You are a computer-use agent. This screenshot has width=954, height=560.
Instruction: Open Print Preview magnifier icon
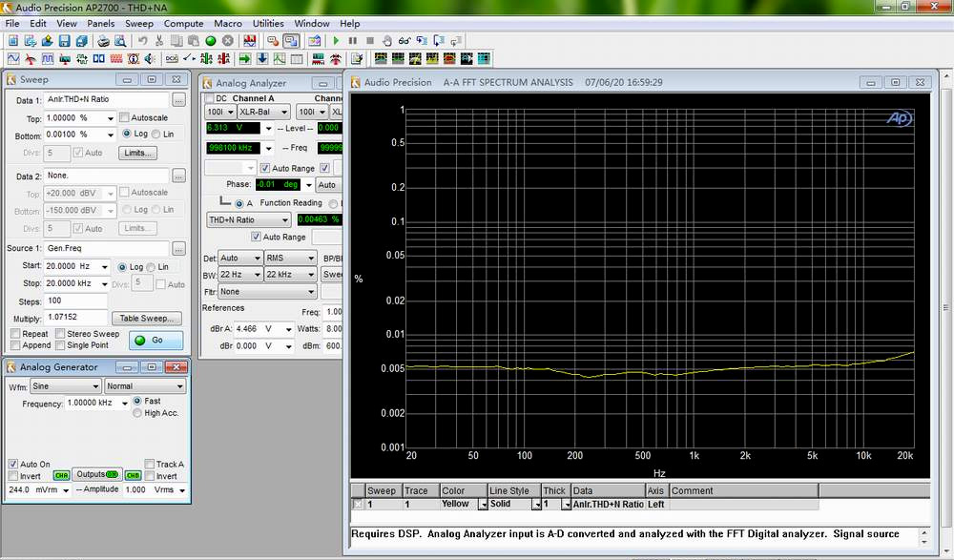(120, 41)
